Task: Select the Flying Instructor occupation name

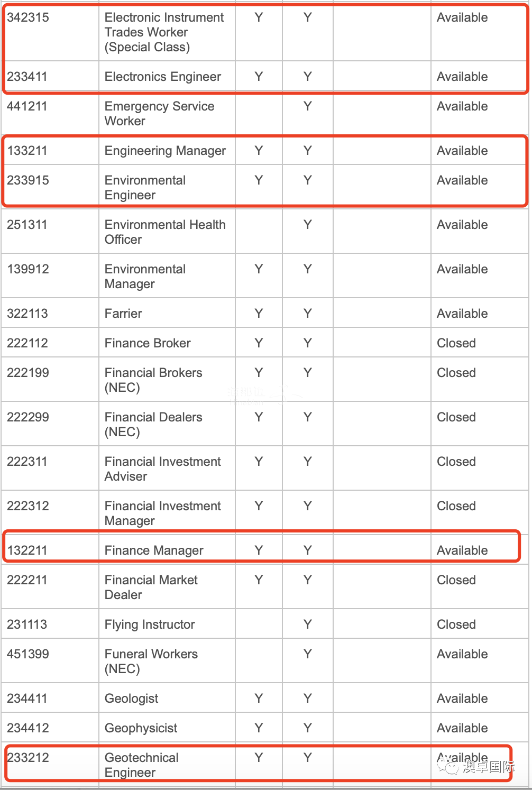Action: (x=150, y=624)
